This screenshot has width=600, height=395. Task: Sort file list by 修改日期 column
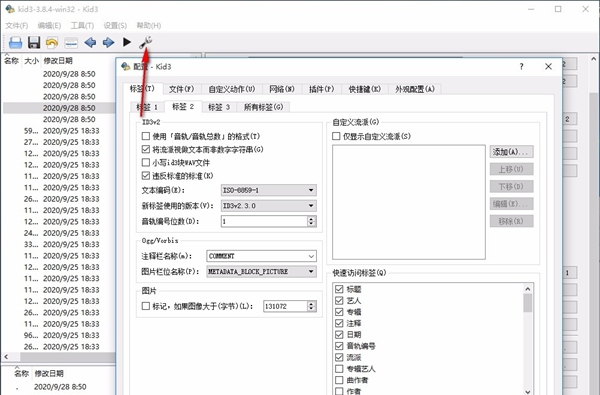pos(58,60)
